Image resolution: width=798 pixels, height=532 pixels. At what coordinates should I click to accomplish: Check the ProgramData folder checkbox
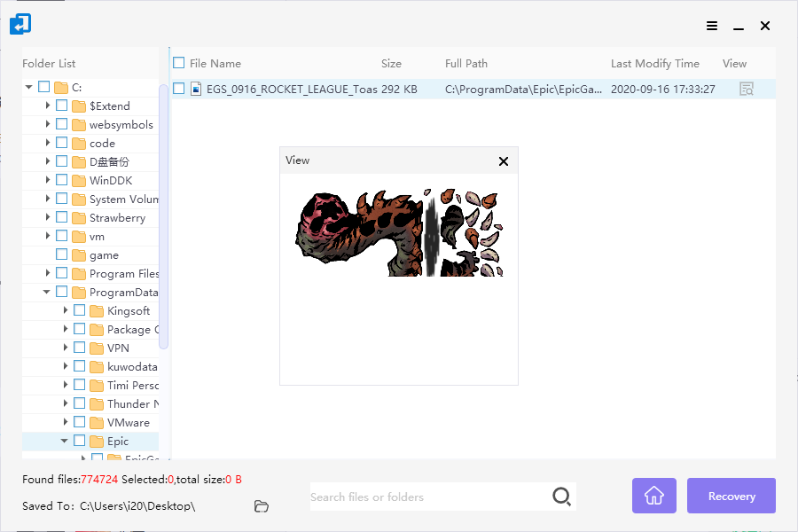point(61,292)
